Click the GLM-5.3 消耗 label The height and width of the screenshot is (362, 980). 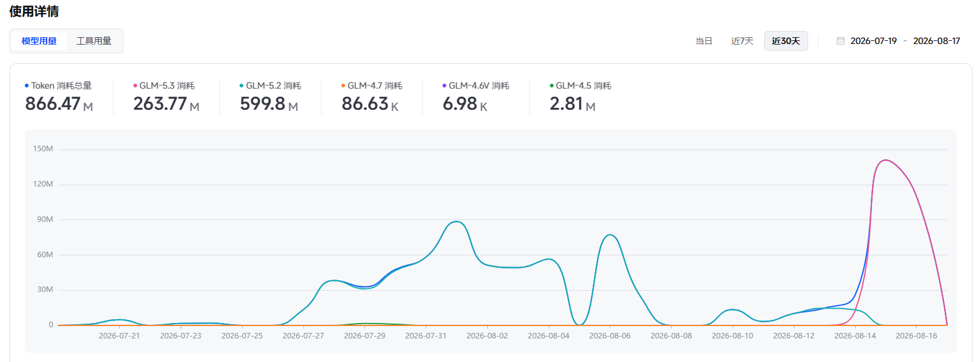click(x=167, y=86)
